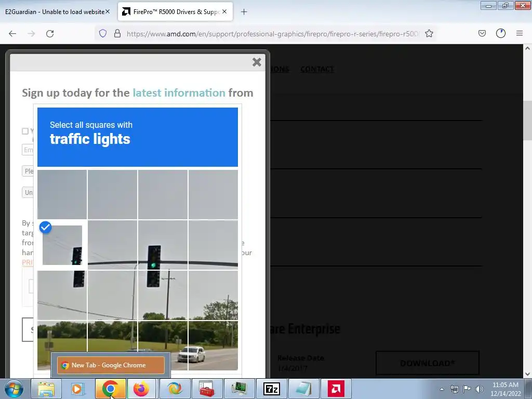The height and width of the screenshot is (399, 532).
Task: Open Firefox application hamburger menu
Action: (x=520, y=33)
